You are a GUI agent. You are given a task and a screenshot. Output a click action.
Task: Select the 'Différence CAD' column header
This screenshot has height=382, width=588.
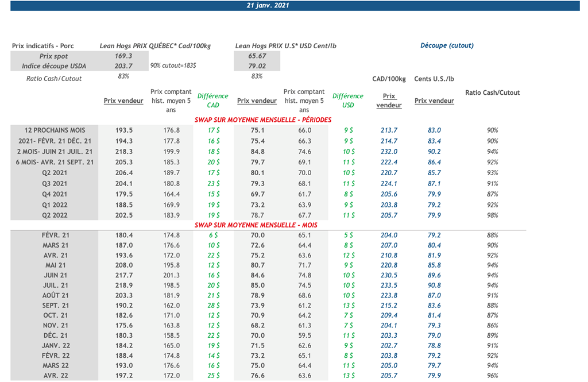click(x=212, y=101)
